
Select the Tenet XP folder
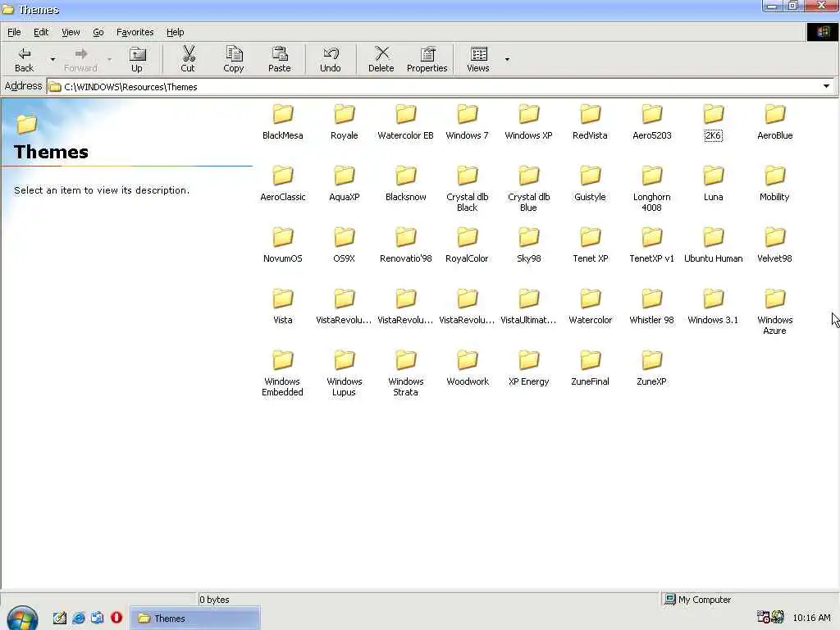[590, 246]
